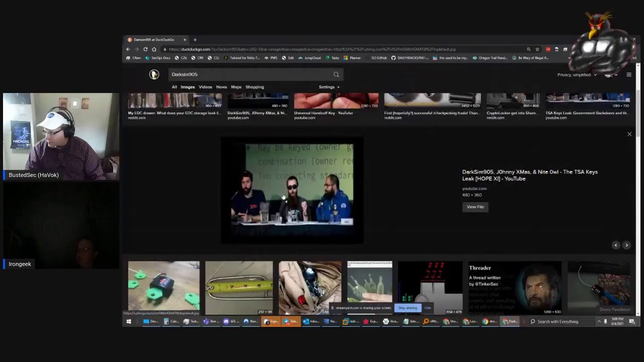Screen dimensions: 644x362
Task: Open a new browser tab
Action: click(195, 40)
